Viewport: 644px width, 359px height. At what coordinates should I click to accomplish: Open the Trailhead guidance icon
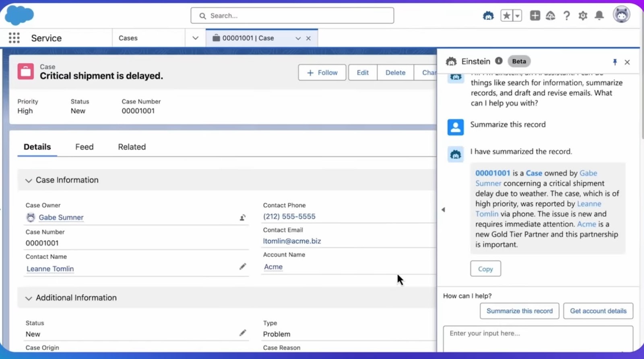[x=551, y=16]
